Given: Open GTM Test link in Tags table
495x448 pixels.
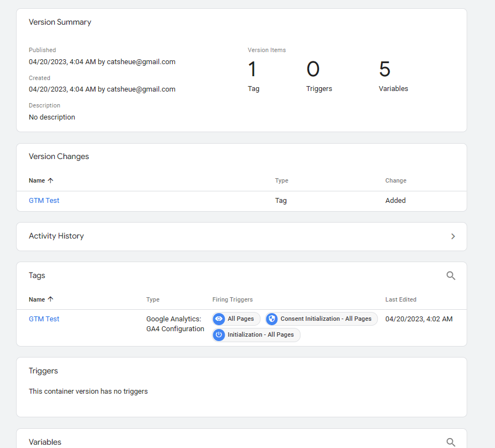Looking at the screenshot, I should pyautogui.click(x=44, y=319).
